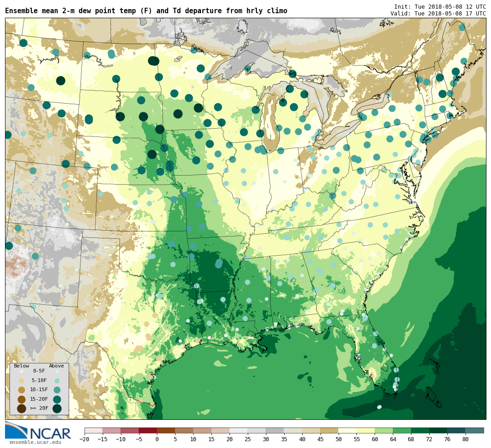
Task: Click the dark green 72 to 76 colorbar swatch
Action: (x=438, y=430)
